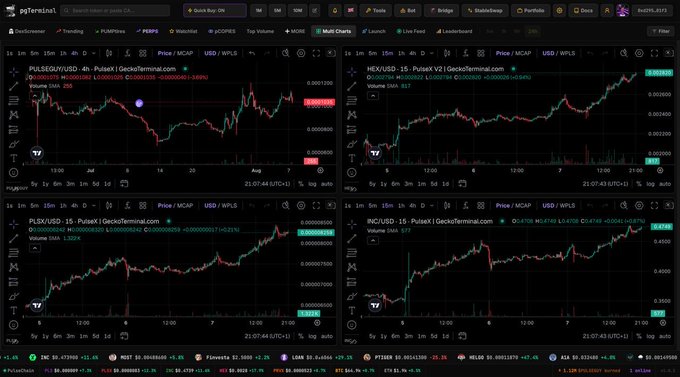
Task: Switch PULSEGUY chart to MCAP
Action: coord(185,53)
